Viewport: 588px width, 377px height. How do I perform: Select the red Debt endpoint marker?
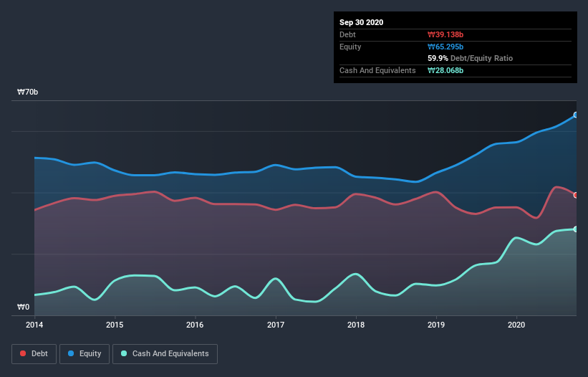point(576,195)
